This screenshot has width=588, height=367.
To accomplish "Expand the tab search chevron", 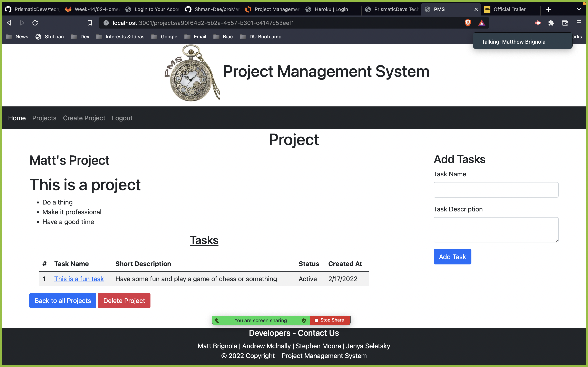I will pyautogui.click(x=579, y=9).
